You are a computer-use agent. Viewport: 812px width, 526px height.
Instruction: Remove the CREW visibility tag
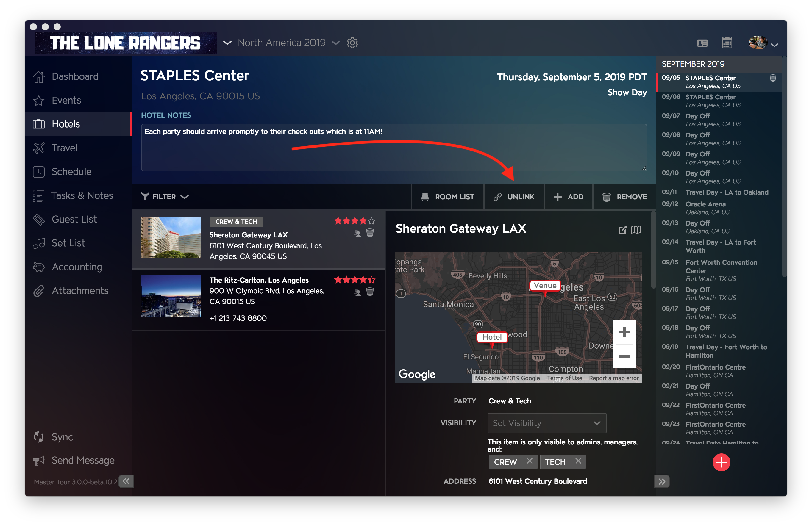[529, 461]
